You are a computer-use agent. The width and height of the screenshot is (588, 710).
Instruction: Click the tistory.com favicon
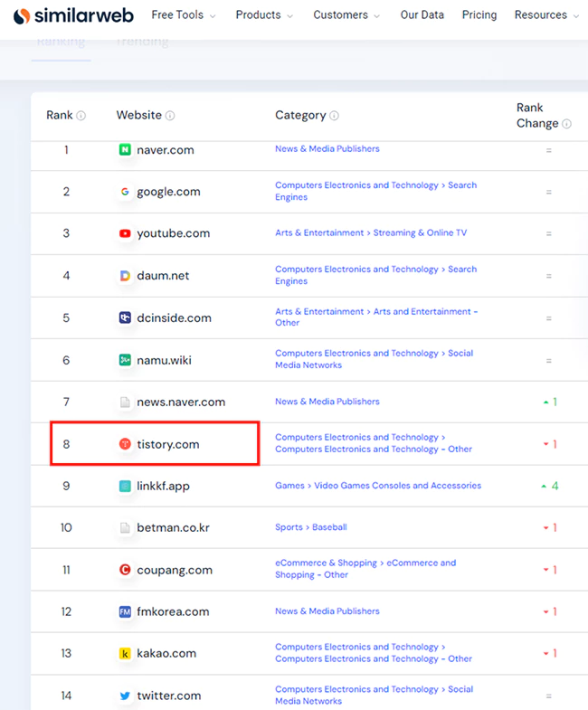tap(125, 444)
